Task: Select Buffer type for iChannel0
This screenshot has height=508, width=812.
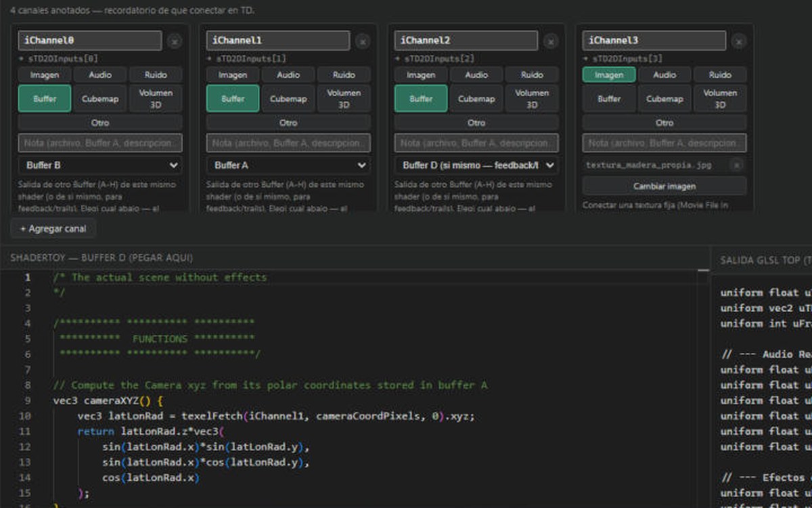Action: (44, 98)
